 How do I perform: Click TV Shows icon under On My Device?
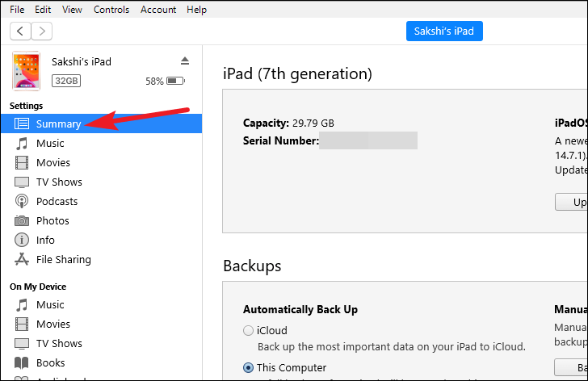tap(21, 343)
